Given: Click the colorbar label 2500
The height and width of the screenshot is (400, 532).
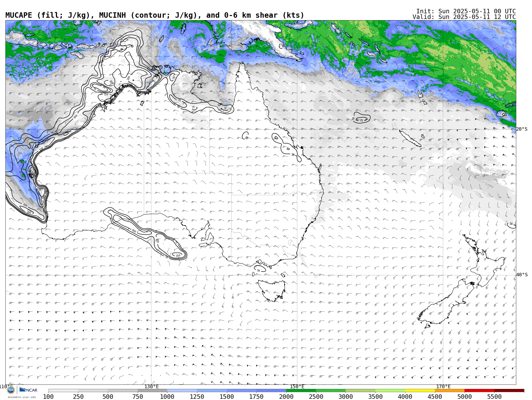Looking at the screenshot, I should (x=316, y=397).
